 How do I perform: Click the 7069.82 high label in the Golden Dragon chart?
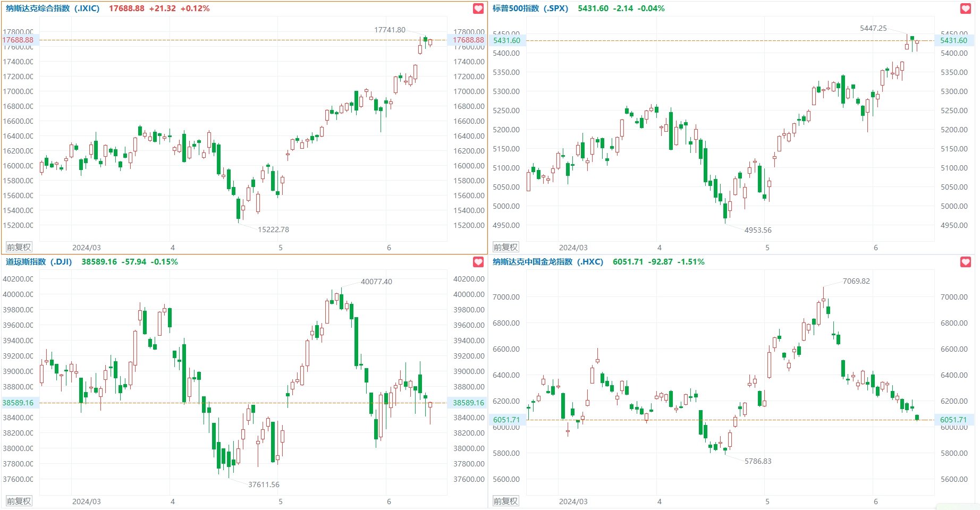(856, 281)
